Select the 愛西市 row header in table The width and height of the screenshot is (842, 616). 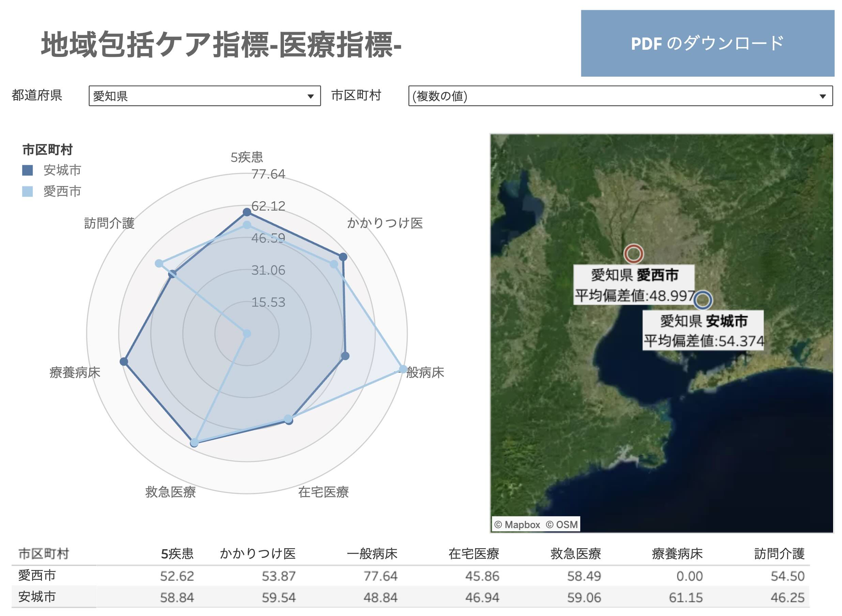click(37, 575)
